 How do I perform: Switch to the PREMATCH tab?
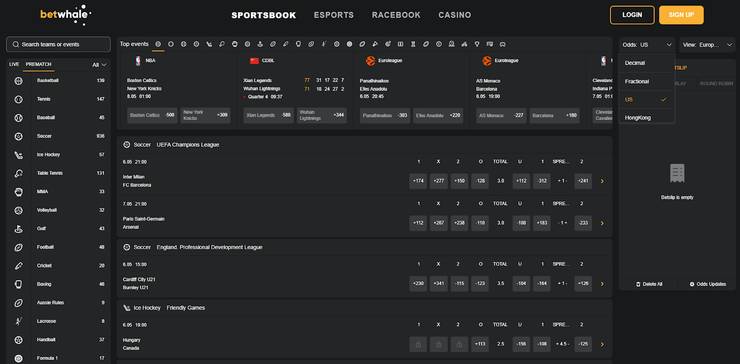click(x=38, y=64)
